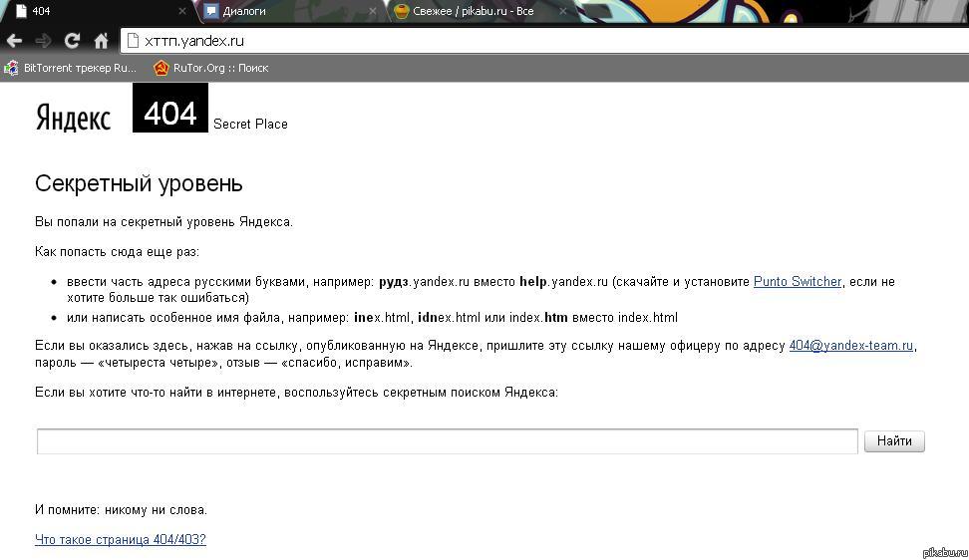Click the BitTorrent tracker bookmark favicon
The width and height of the screenshot is (969, 560).
[x=11, y=68]
